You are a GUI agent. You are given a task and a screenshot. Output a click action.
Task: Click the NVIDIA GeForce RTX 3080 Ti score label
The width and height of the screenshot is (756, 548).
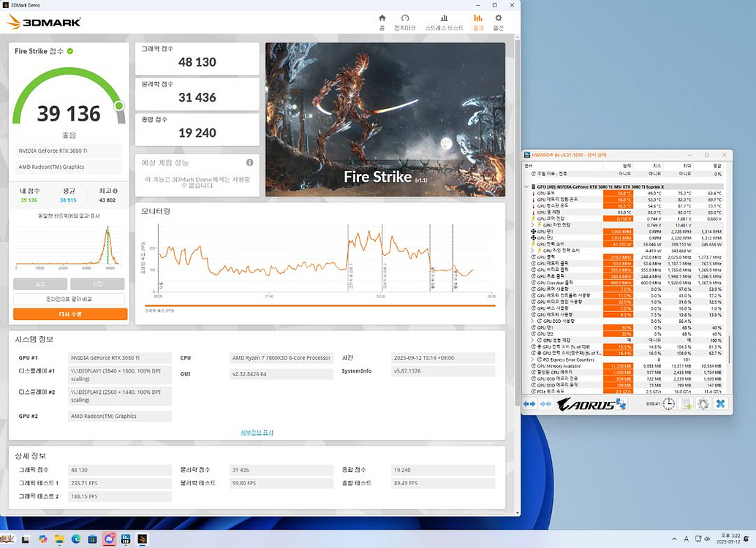click(69, 151)
